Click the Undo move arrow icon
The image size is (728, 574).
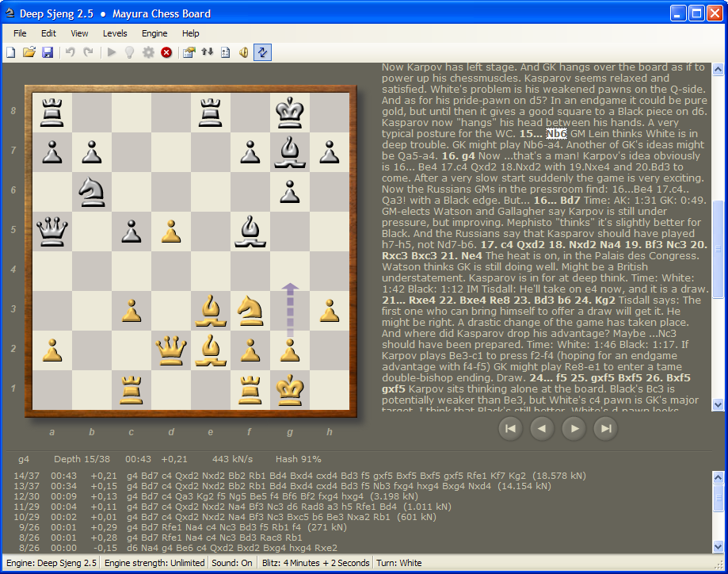(71, 52)
